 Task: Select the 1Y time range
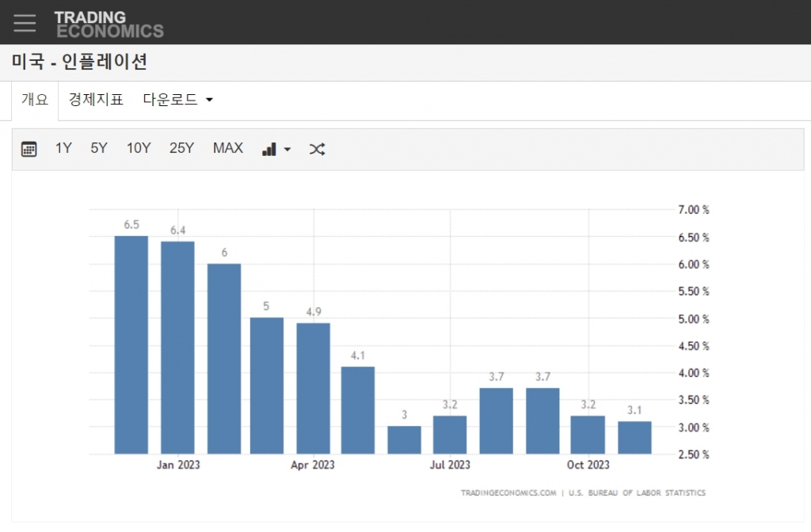click(63, 148)
